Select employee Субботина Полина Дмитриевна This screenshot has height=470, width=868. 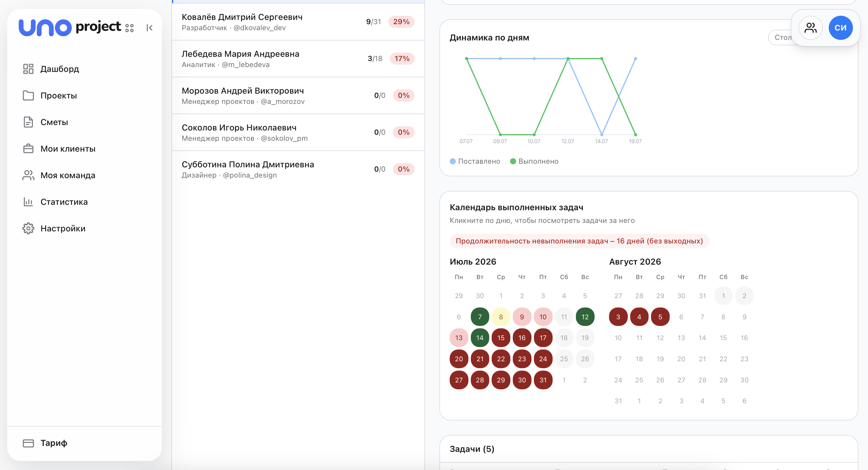click(x=298, y=169)
